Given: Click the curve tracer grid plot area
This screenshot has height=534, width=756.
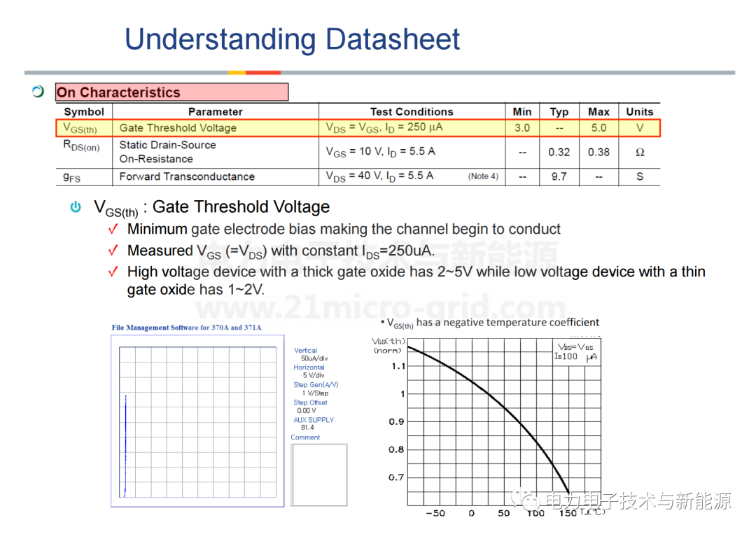Looking at the screenshot, I should coord(197,422).
